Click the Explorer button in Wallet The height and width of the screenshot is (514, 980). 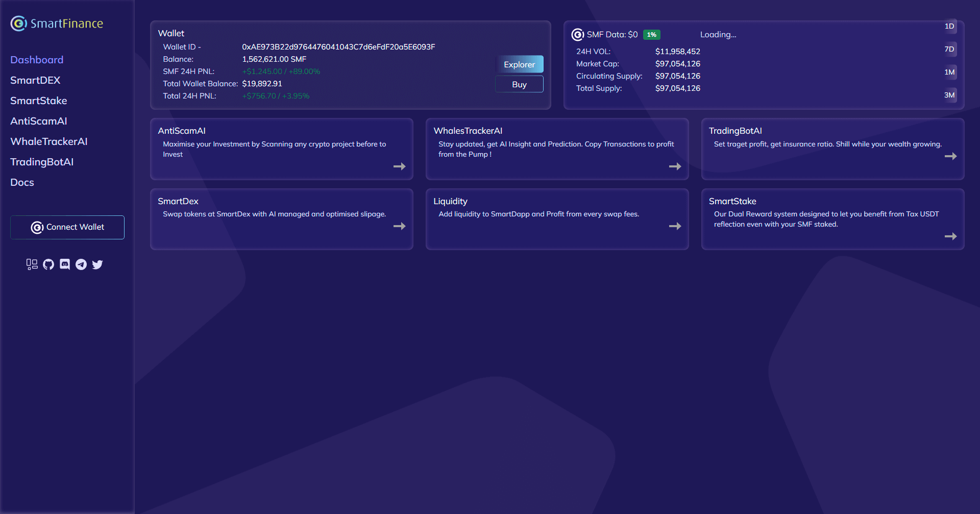click(x=519, y=64)
